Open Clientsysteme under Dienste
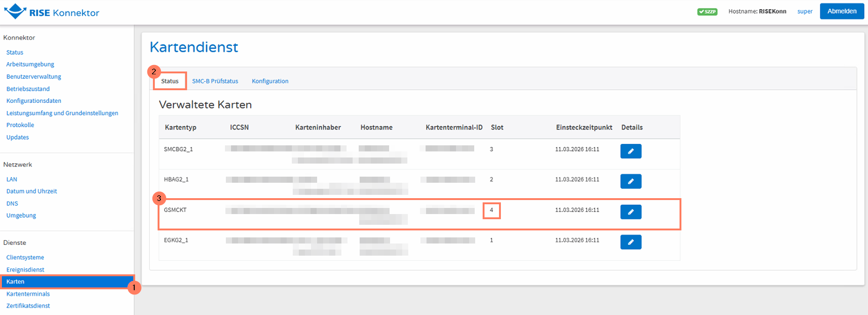The image size is (868, 315). pos(25,258)
